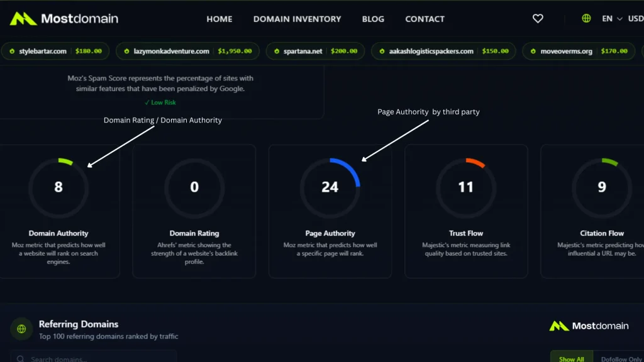Click the stylebartar.com green status icon
Image resolution: width=644 pixels, height=362 pixels.
(x=12, y=52)
